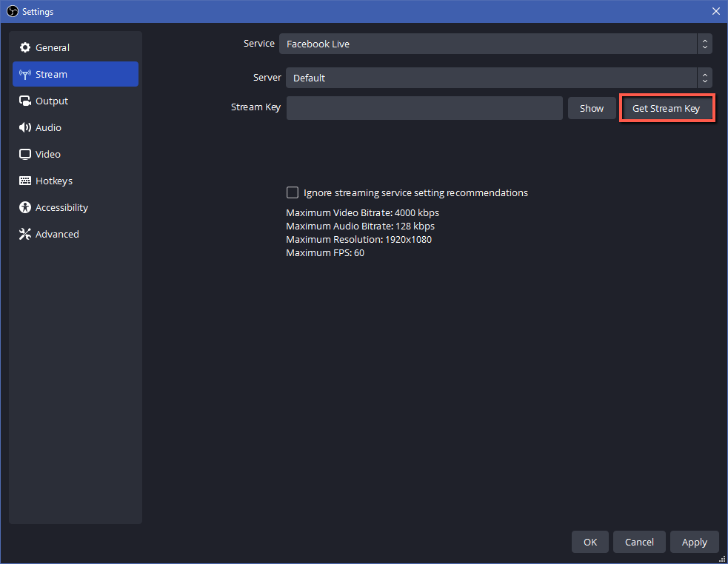The image size is (728, 564).
Task: Click the window resize grip in the corner
Action: tap(722, 559)
